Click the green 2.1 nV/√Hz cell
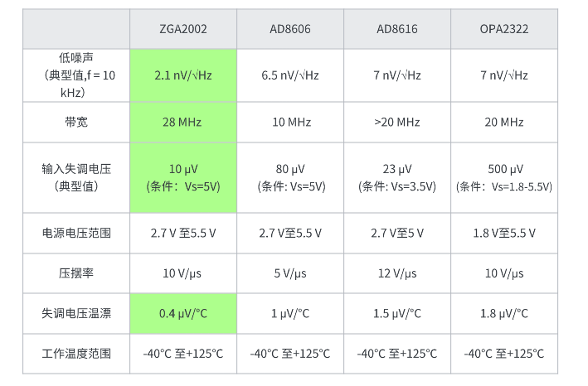The height and width of the screenshot is (386, 588). tap(183, 75)
